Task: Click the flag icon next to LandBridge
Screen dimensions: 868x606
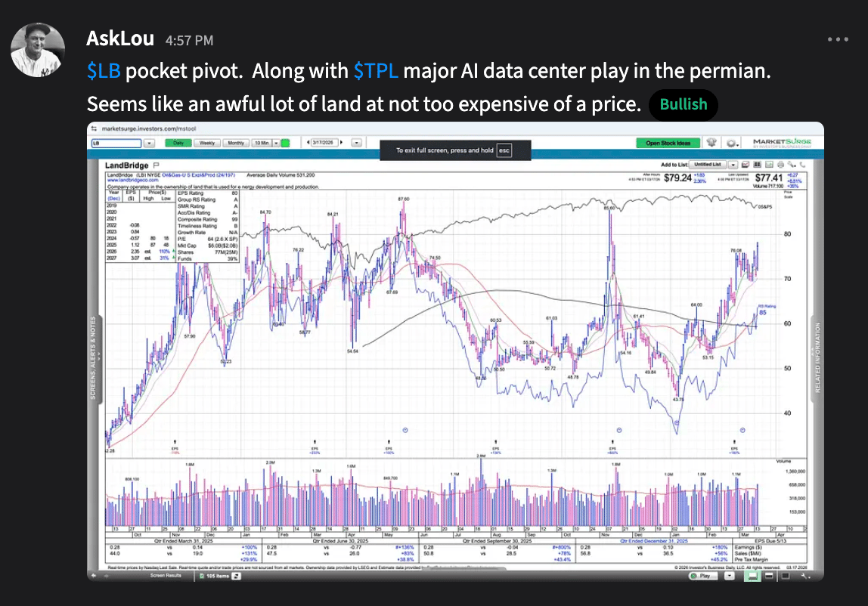Action: pyautogui.click(x=156, y=165)
